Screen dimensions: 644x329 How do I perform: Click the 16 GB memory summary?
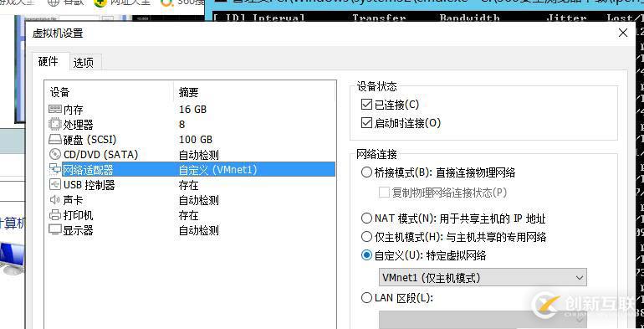click(x=192, y=110)
